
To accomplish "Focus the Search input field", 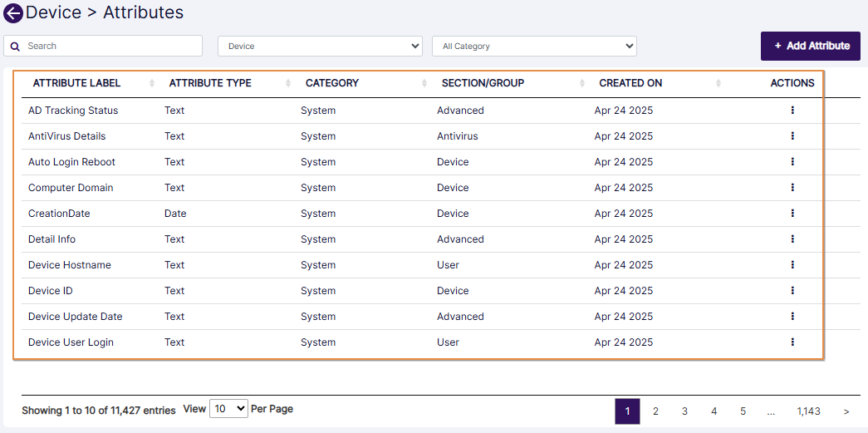I will tap(103, 46).
